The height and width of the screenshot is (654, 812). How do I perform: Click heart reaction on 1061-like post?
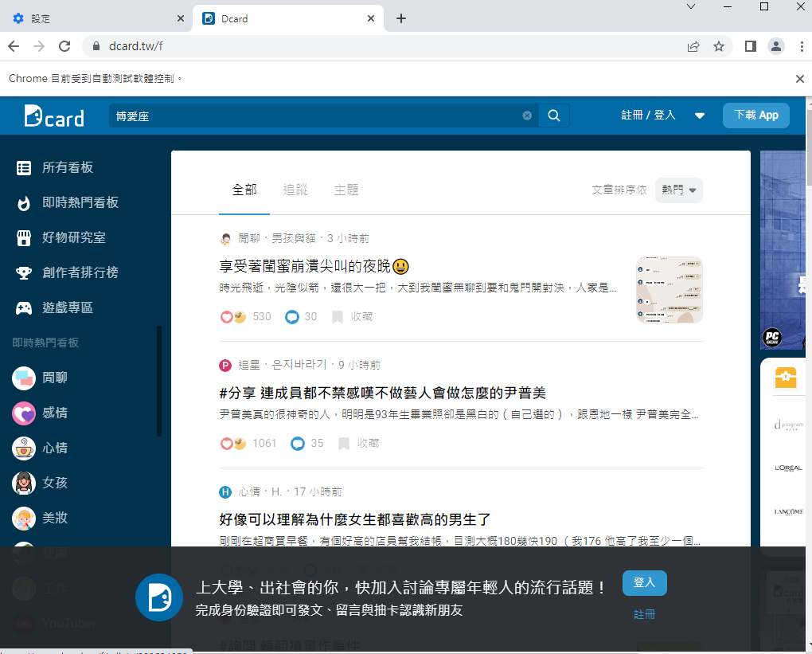pyautogui.click(x=226, y=444)
